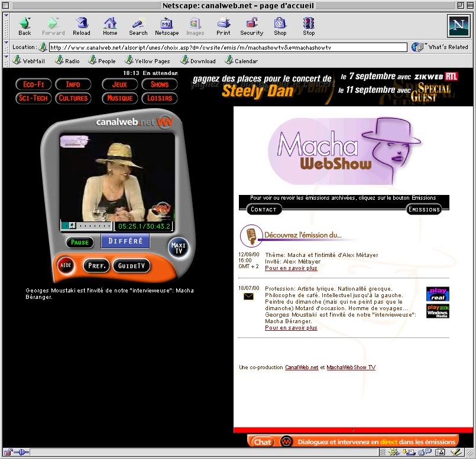Open the GuideTV button
Screen dimensions: 476x459
pos(131,266)
